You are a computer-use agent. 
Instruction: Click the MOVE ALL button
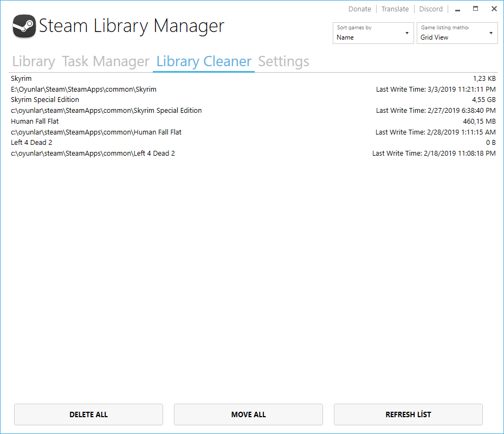[x=248, y=414]
